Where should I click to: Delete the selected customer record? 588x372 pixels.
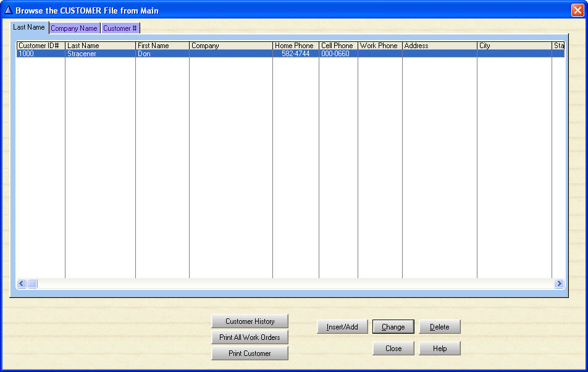(x=439, y=327)
